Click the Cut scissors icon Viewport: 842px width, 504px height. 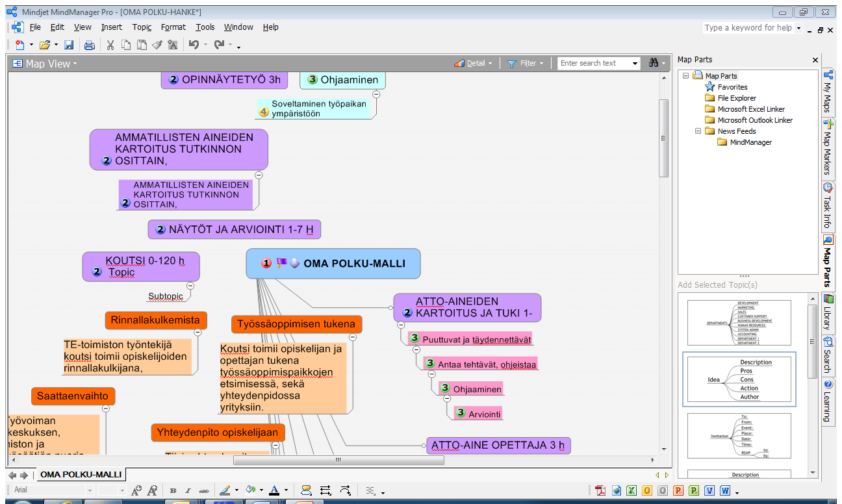click(x=110, y=45)
